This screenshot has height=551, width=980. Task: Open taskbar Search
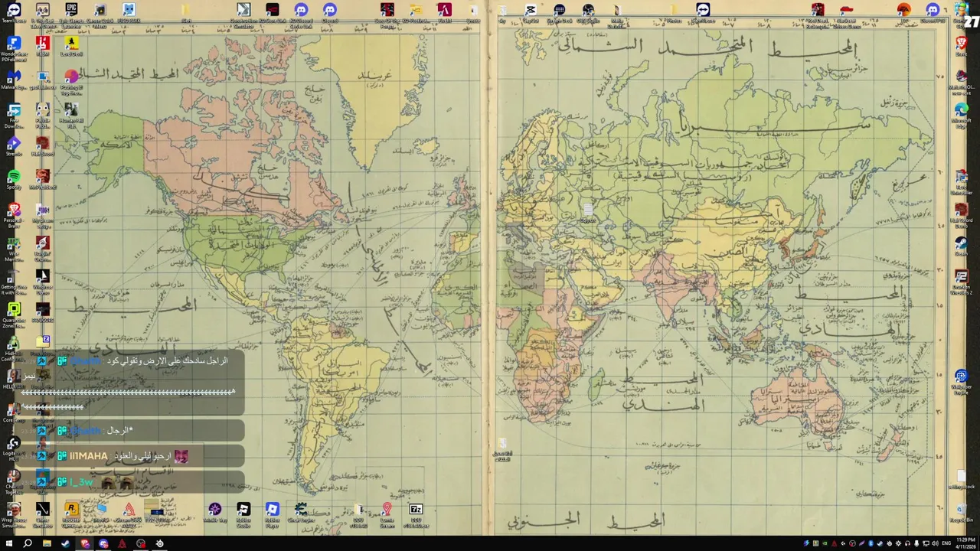point(28,543)
